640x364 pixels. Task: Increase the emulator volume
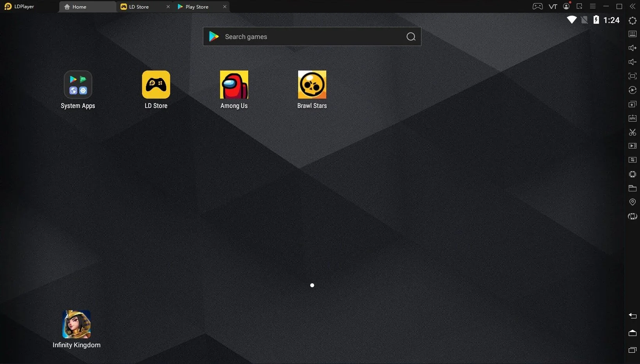632,48
